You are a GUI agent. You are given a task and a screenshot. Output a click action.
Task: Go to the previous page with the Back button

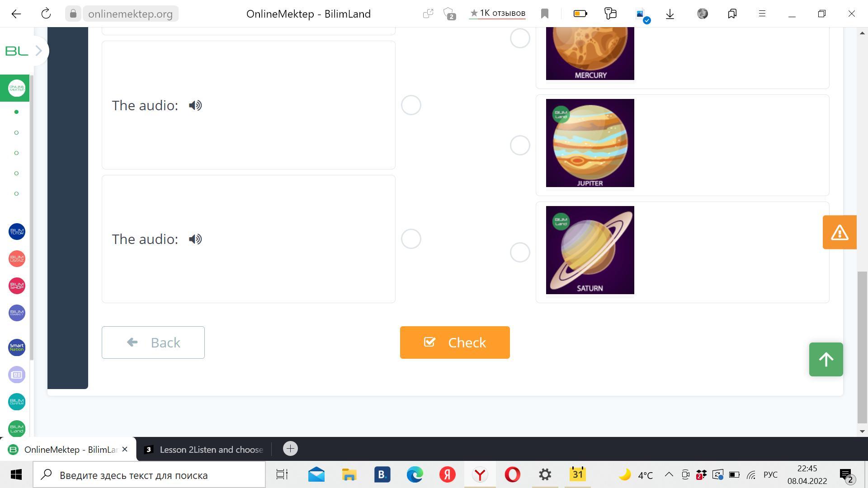click(x=153, y=343)
